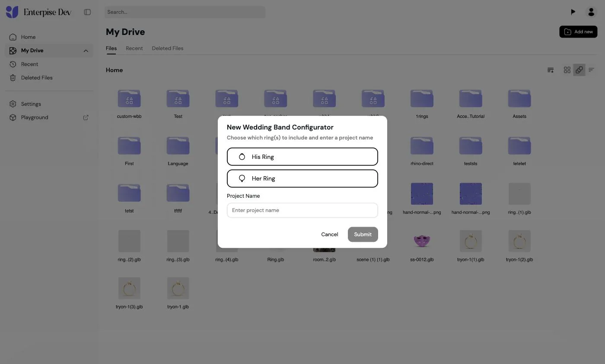Focus the Project Name input field

point(302,210)
